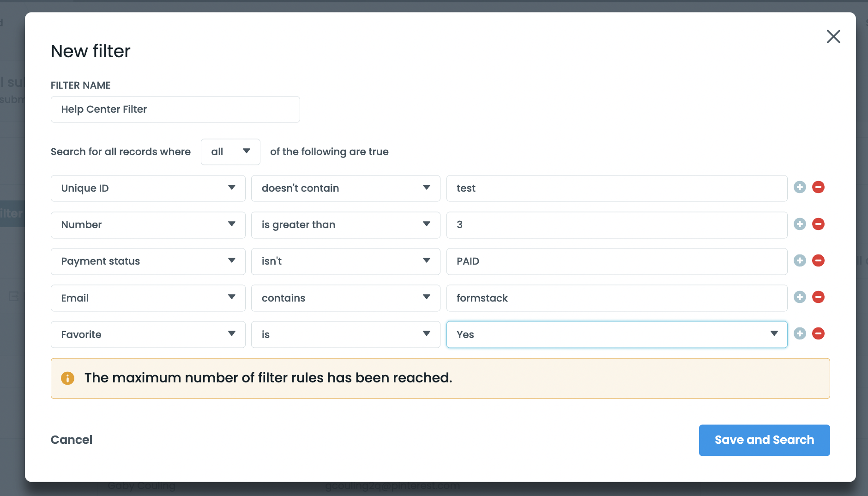This screenshot has height=496, width=868.
Task: Click Cancel to discard the filter
Action: point(72,440)
